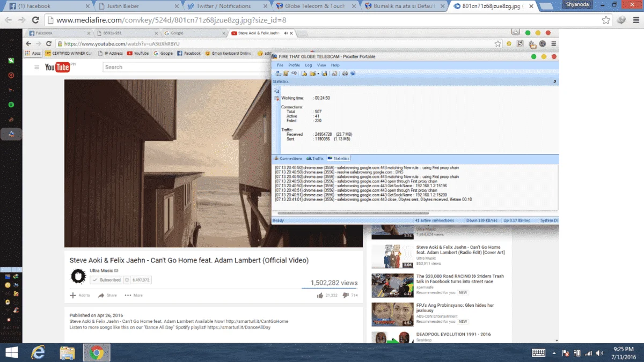Image resolution: width=644 pixels, height=362 pixels.
Task: Open the More options under the video
Action: pos(134,295)
